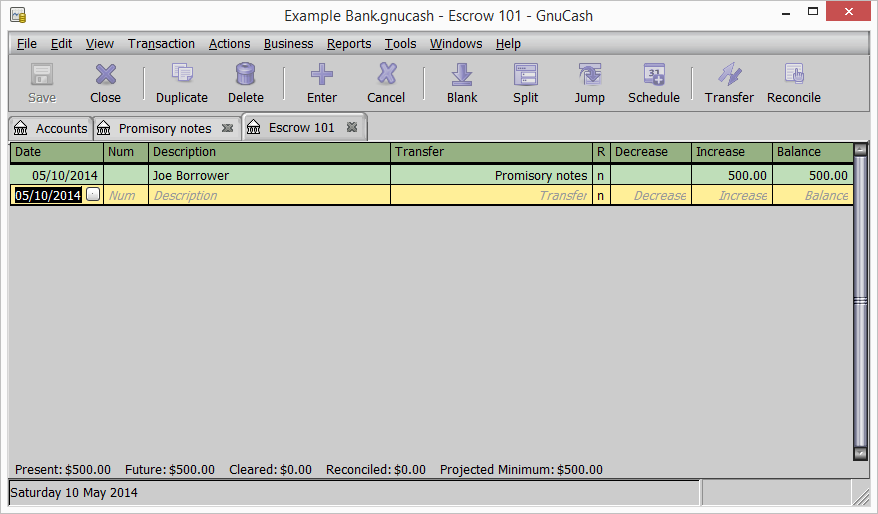Open the Transfer dialog from toolbar

point(729,83)
